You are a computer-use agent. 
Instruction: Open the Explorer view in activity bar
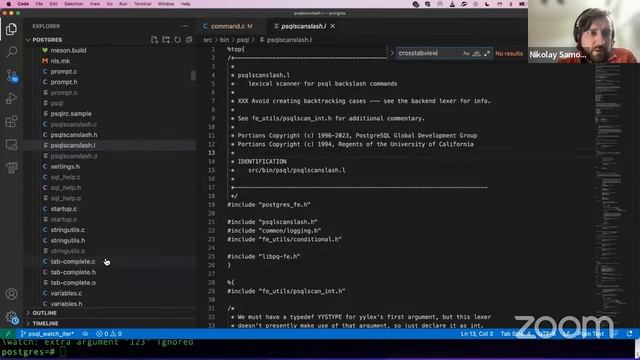11,29
